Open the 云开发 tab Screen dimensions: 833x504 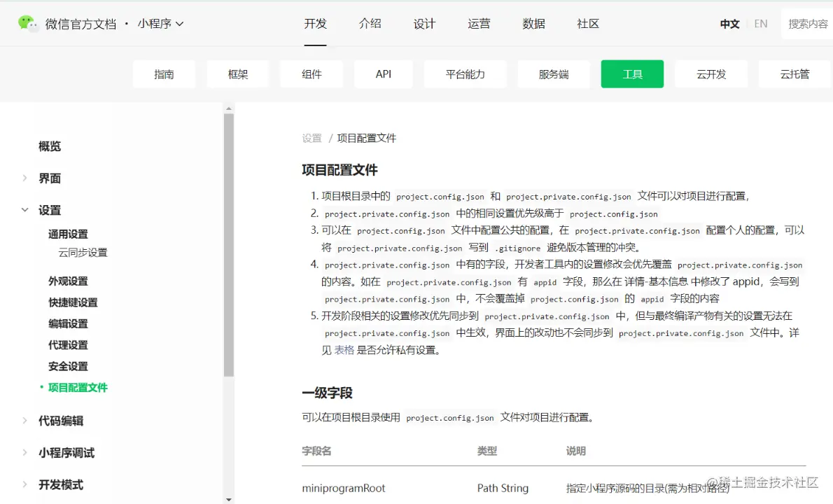pos(711,73)
